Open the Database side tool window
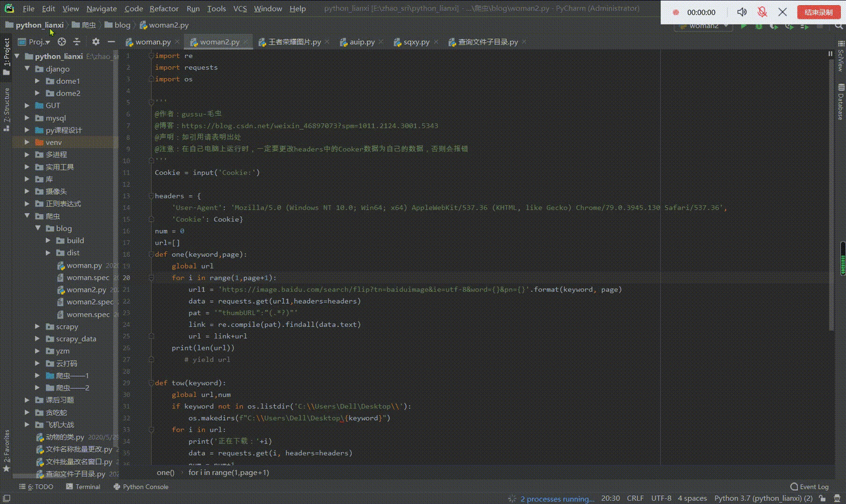Screen dimensions: 846x504 (x=840, y=102)
